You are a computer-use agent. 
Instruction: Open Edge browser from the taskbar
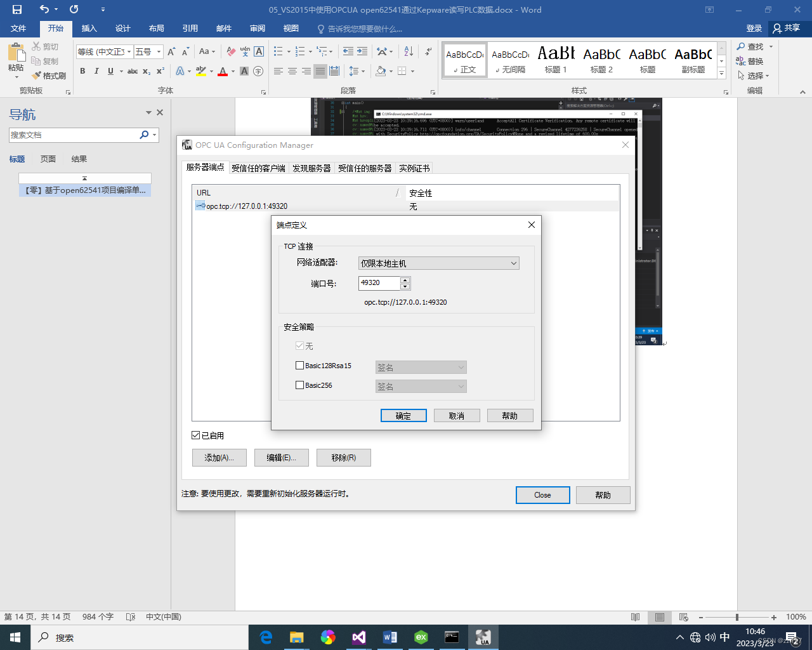tap(266, 637)
